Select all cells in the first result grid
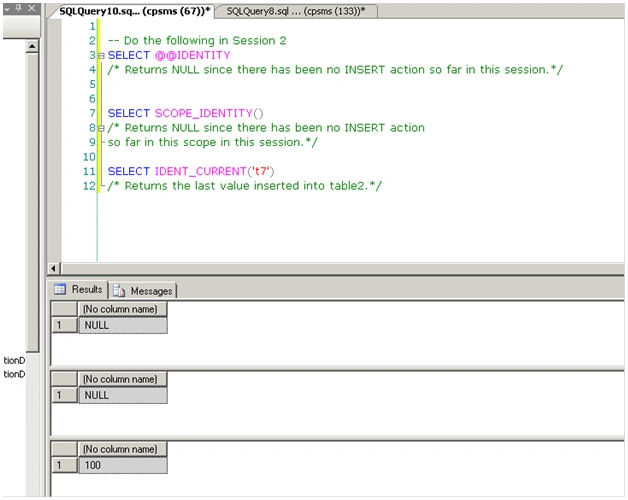Viewport: 628px width, 500px height. pos(64,309)
